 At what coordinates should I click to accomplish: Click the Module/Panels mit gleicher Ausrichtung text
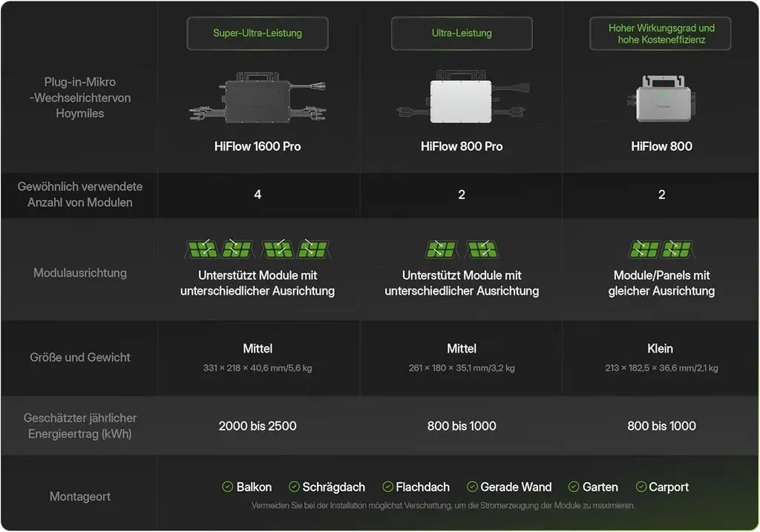tap(661, 283)
